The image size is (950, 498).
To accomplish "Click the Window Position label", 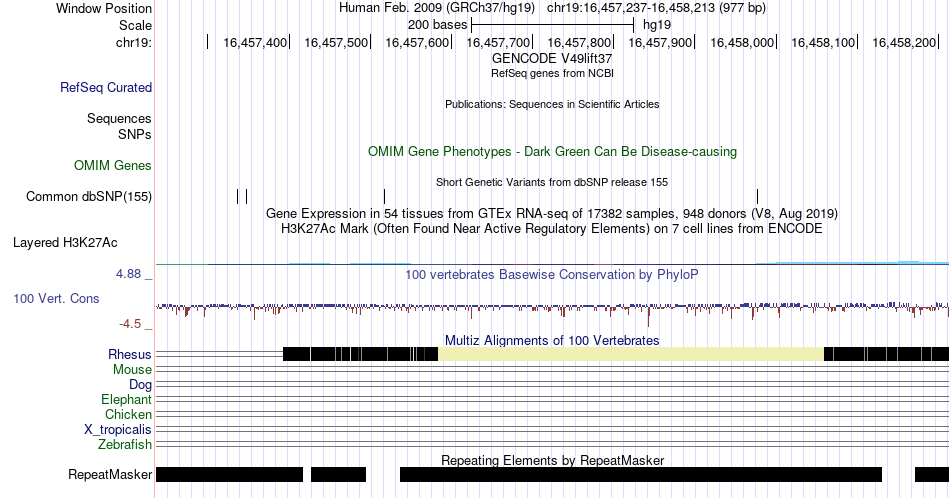I will [x=104, y=8].
